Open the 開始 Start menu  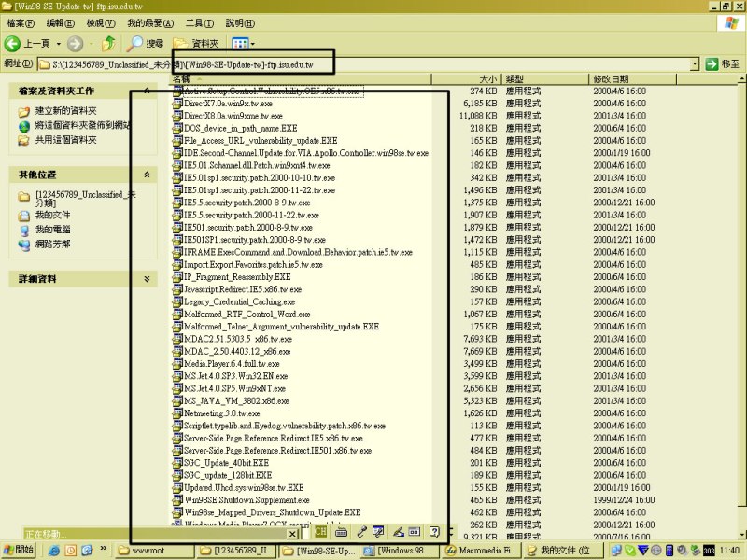[x=19, y=551]
